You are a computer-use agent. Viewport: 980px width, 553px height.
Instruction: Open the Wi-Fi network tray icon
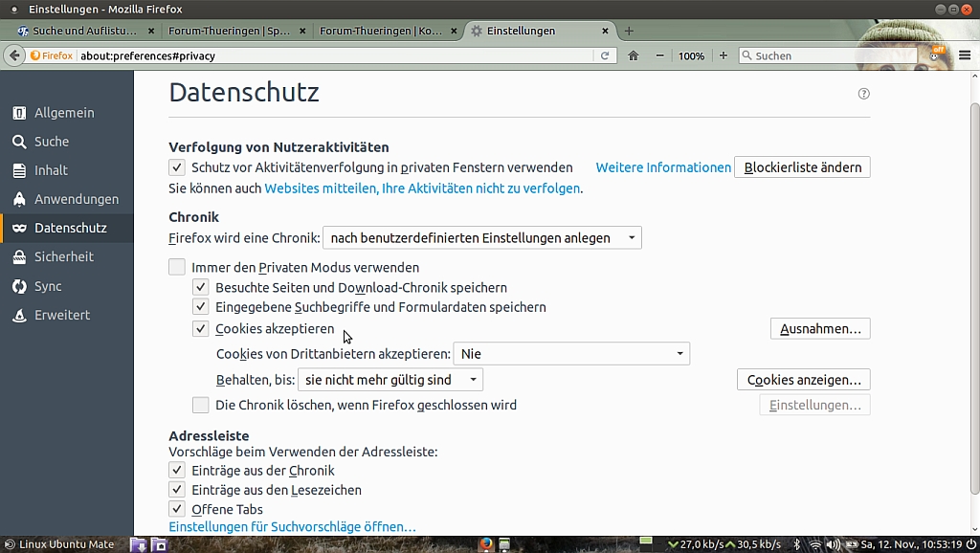(x=815, y=545)
